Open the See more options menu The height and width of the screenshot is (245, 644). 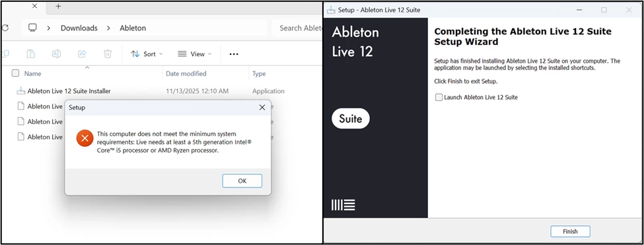234,53
